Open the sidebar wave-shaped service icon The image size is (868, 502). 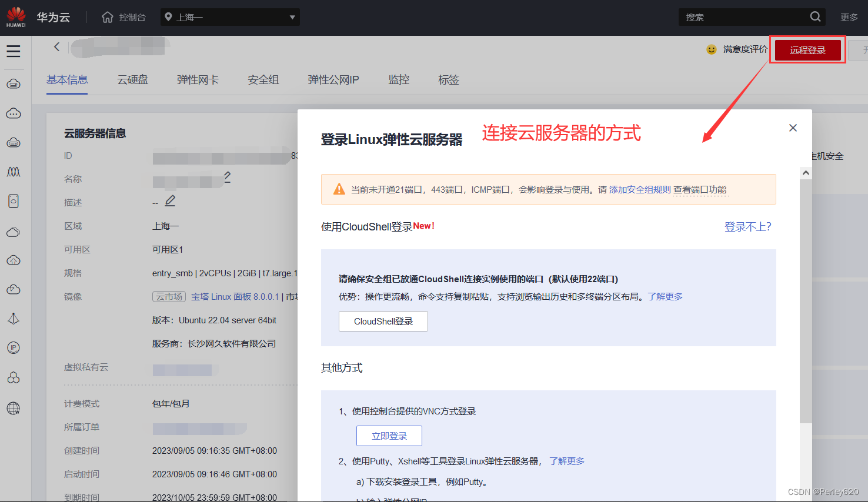pyautogui.click(x=14, y=172)
